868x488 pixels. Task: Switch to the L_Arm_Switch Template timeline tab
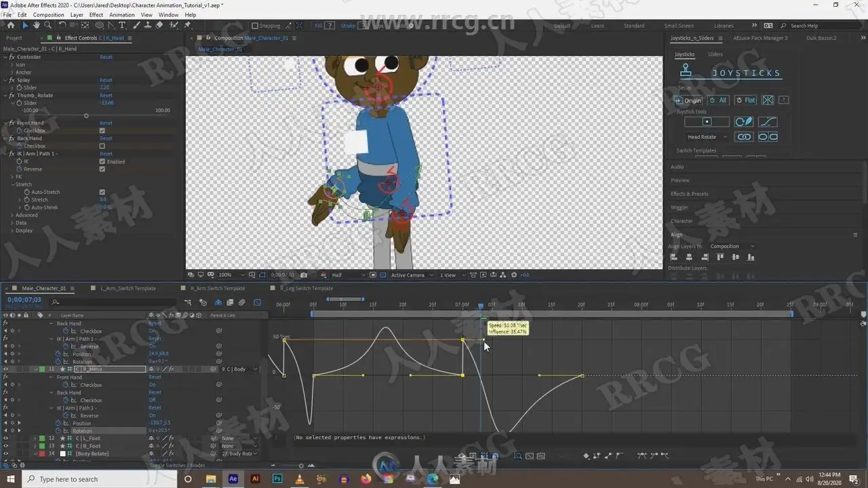coord(128,288)
